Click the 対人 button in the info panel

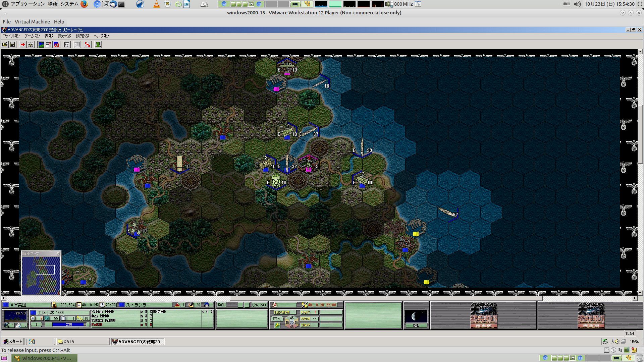(277, 318)
